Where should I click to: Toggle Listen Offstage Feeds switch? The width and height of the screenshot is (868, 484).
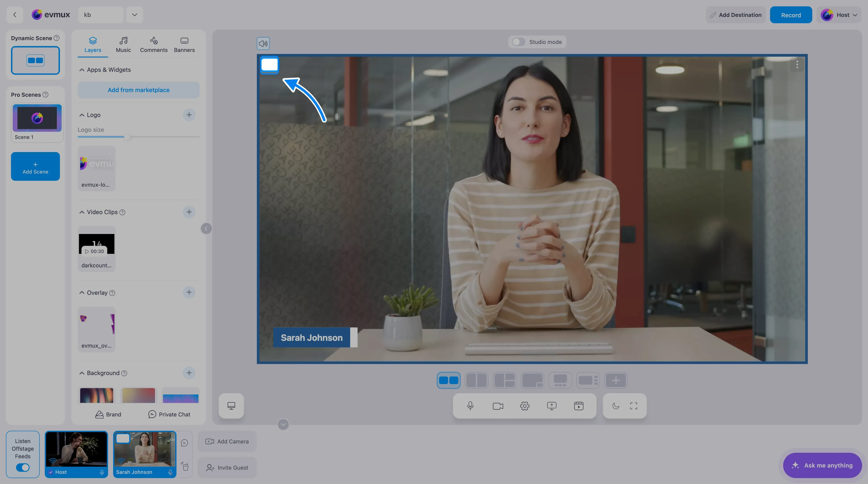[x=23, y=468]
